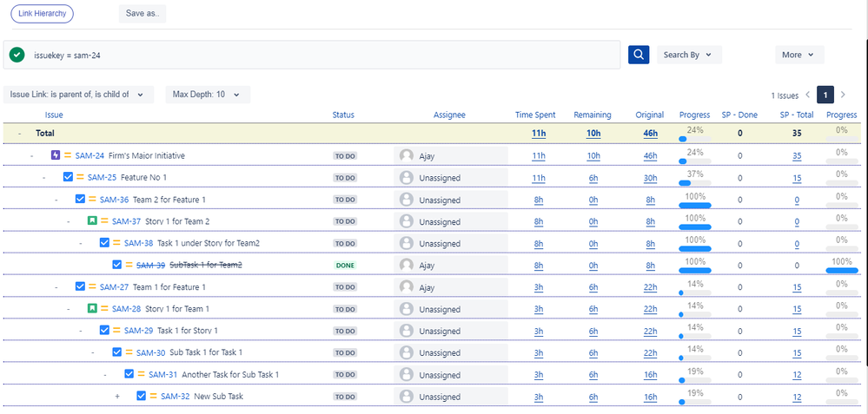Collapse the SAM-25 Feature No 1 row
Image resolution: width=868 pixels, height=414 pixels.
click(44, 178)
